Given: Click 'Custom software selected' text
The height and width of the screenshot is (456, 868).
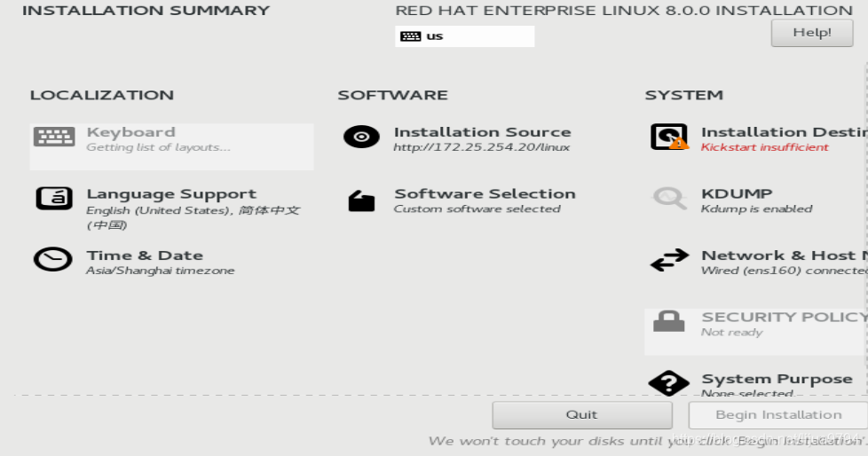Looking at the screenshot, I should point(477,209).
